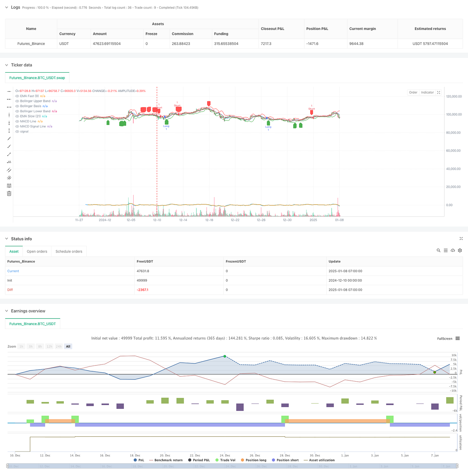Expand Status info to fullscreen via arrows icon
The height and width of the screenshot is (476, 468).
tap(461, 238)
